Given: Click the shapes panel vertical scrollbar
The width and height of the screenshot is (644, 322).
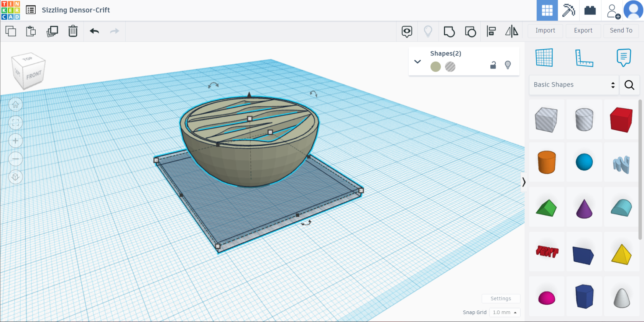Looking at the screenshot, I should (640, 170).
